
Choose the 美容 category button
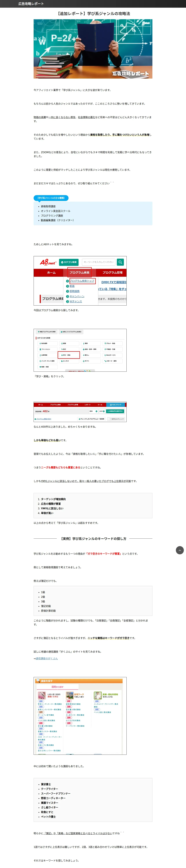[91, 343]
